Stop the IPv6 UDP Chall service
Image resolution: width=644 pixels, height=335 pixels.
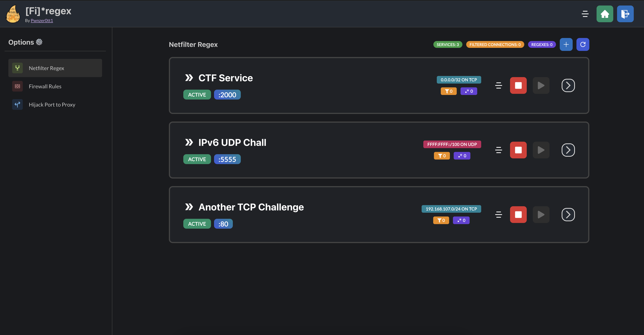click(x=518, y=150)
